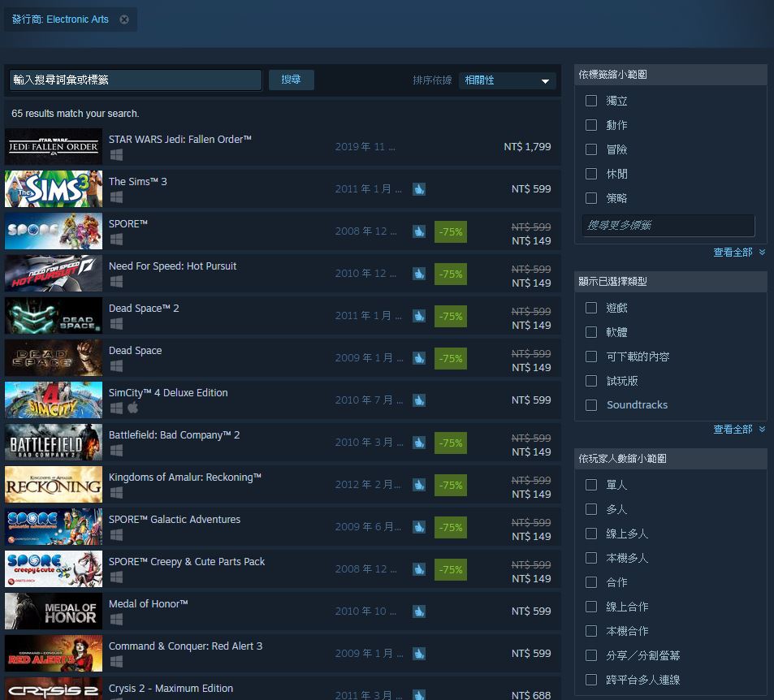The width and height of the screenshot is (774, 700).
Task: Click the review icon for Command & Conquer: Red Alert 3
Action: point(419,654)
